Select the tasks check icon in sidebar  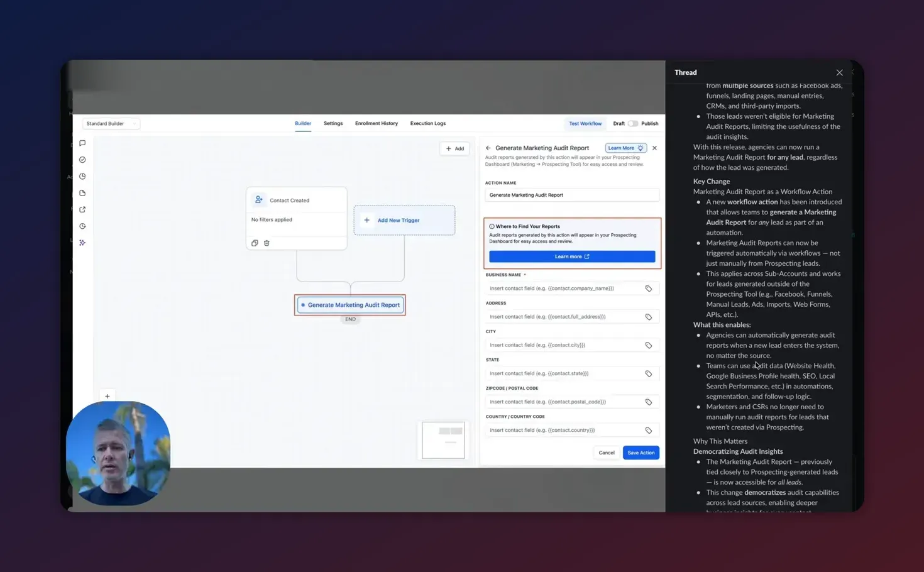82,159
